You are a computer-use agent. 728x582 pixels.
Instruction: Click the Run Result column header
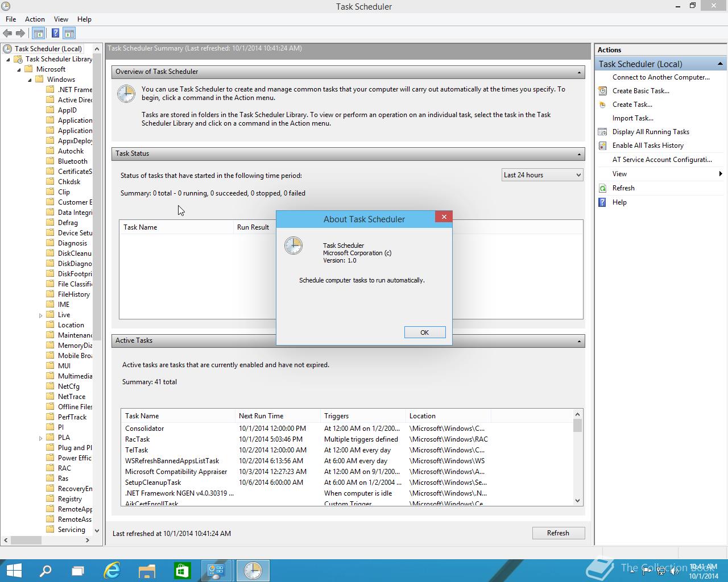[x=253, y=227]
